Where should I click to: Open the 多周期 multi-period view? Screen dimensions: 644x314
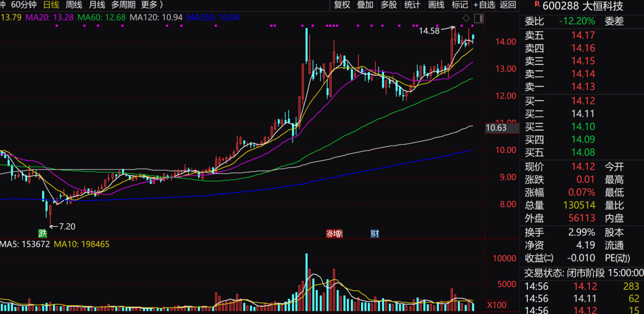(x=123, y=5)
